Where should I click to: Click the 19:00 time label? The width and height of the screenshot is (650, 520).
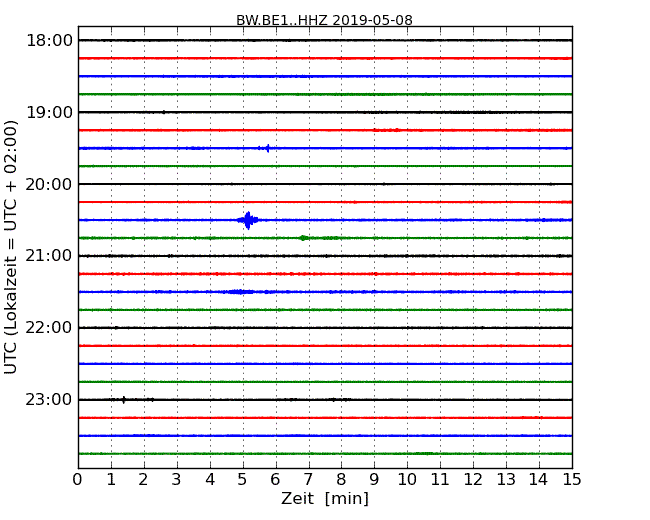click(x=49, y=112)
